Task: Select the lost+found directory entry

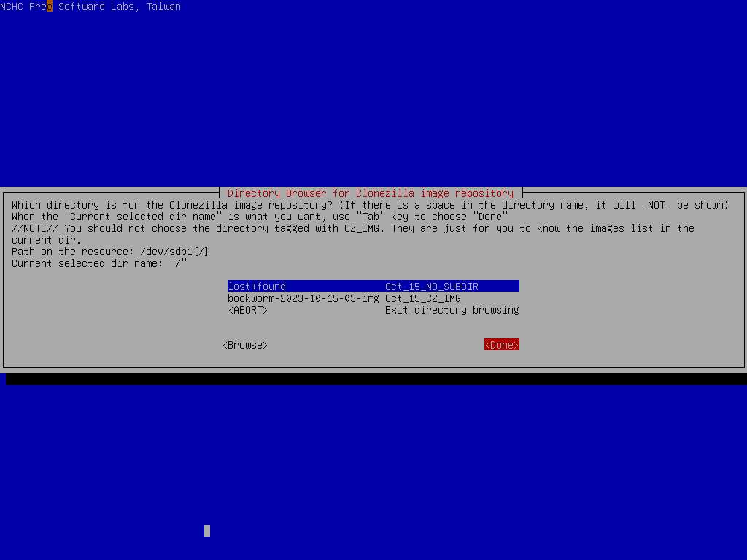Action: (257, 286)
